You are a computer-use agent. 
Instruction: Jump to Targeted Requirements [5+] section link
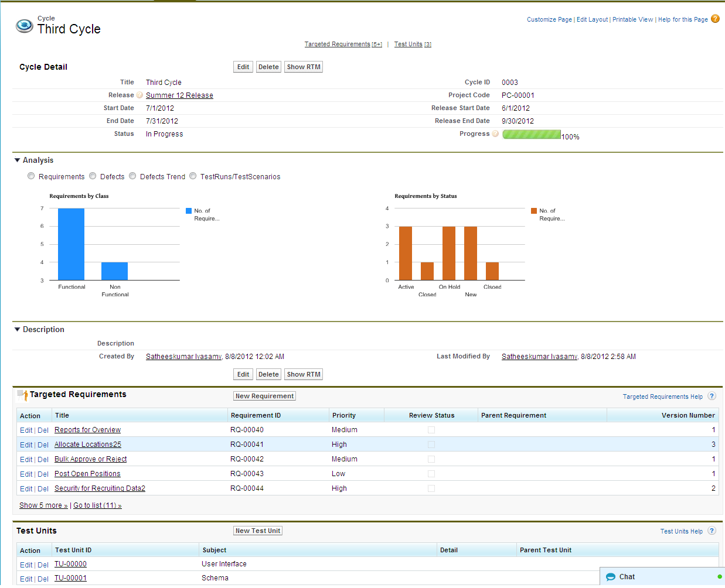343,44
